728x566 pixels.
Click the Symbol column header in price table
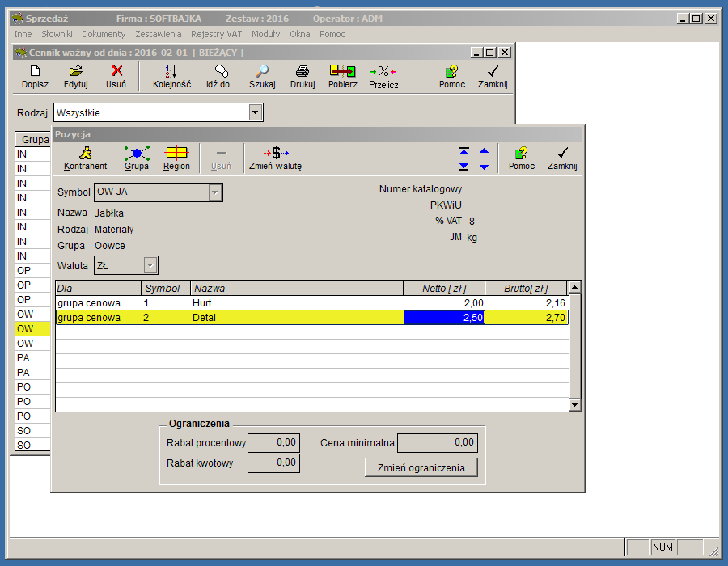pos(166,288)
